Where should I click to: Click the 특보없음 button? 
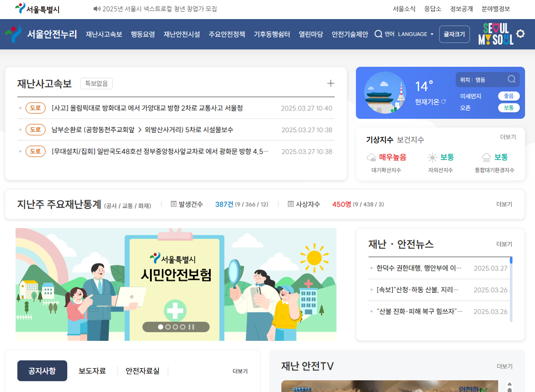coord(96,84)
